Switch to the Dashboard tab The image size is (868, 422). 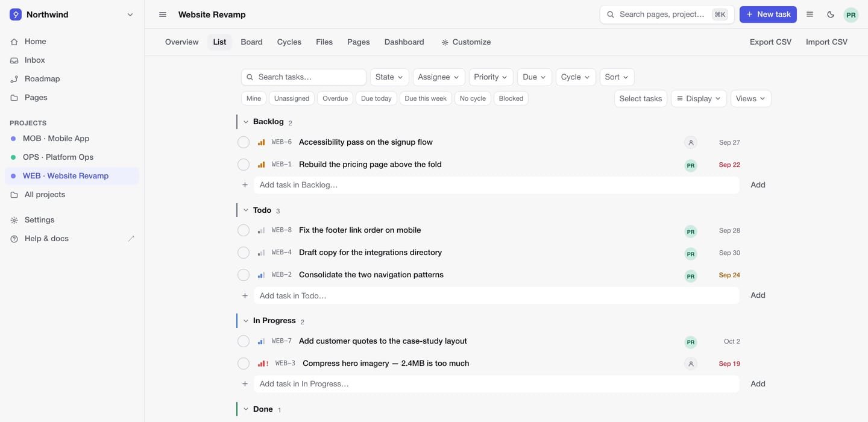(404, 42)
